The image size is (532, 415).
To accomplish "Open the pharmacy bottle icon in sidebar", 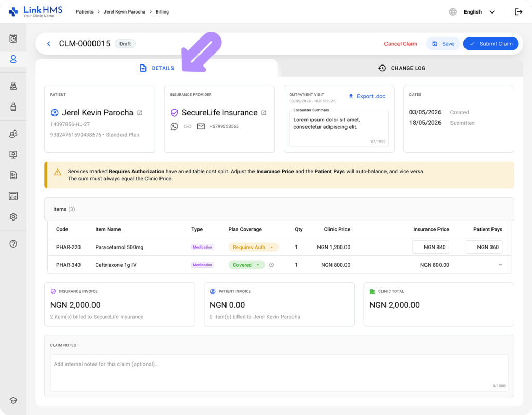I will click(x=13, y=107).
